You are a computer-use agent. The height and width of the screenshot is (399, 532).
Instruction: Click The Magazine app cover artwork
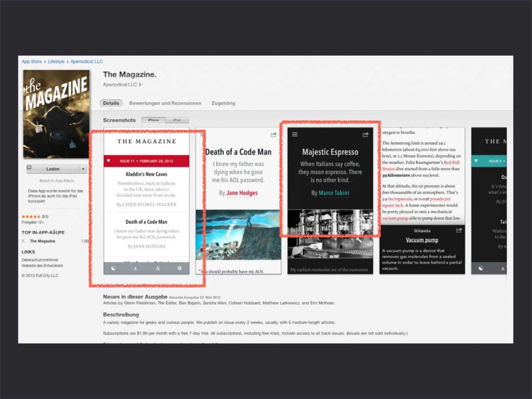click(x=56, y=114)
